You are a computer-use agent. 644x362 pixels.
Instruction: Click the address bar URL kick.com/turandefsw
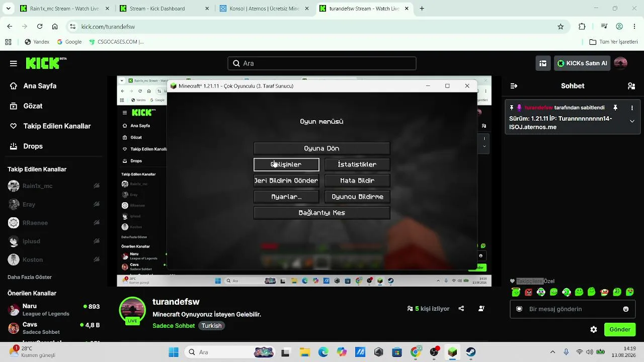108,27
